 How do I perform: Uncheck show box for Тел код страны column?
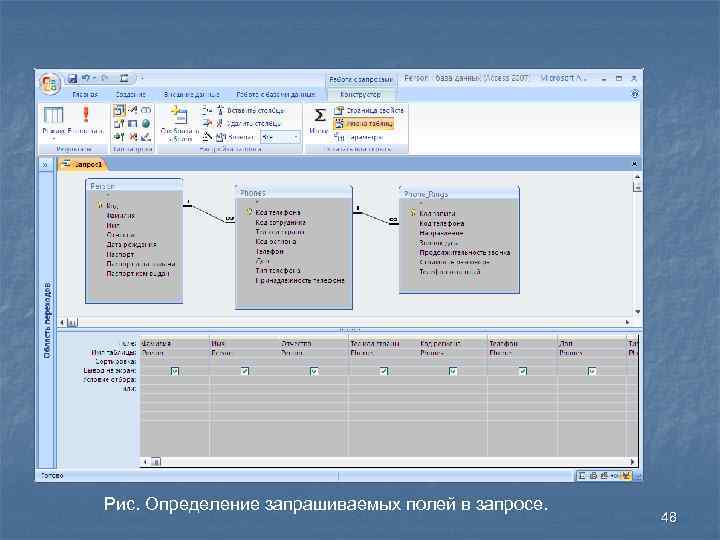pos(384,371)
